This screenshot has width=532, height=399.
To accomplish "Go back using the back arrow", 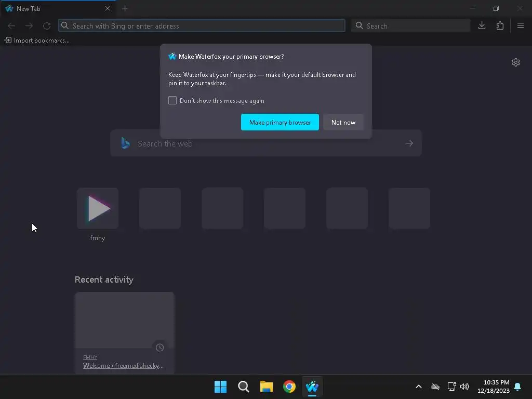I will coord(11,26).
